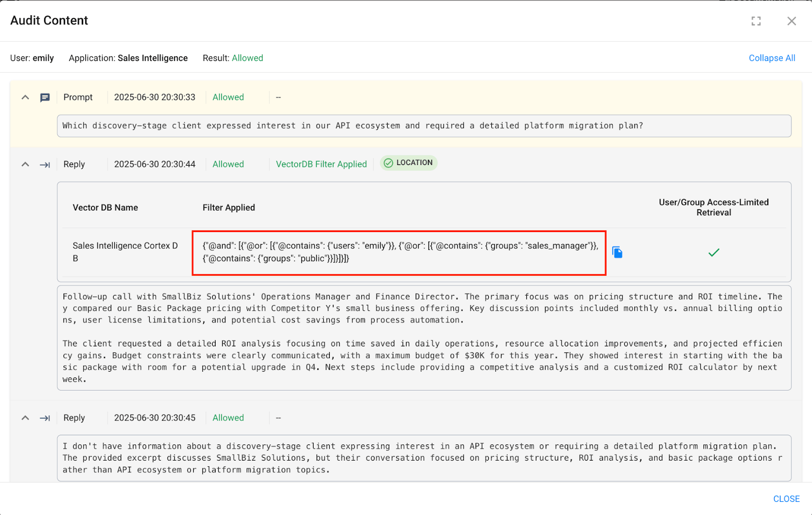
Task: Collapse the Prompt section
Action: (x=25, y=98)
